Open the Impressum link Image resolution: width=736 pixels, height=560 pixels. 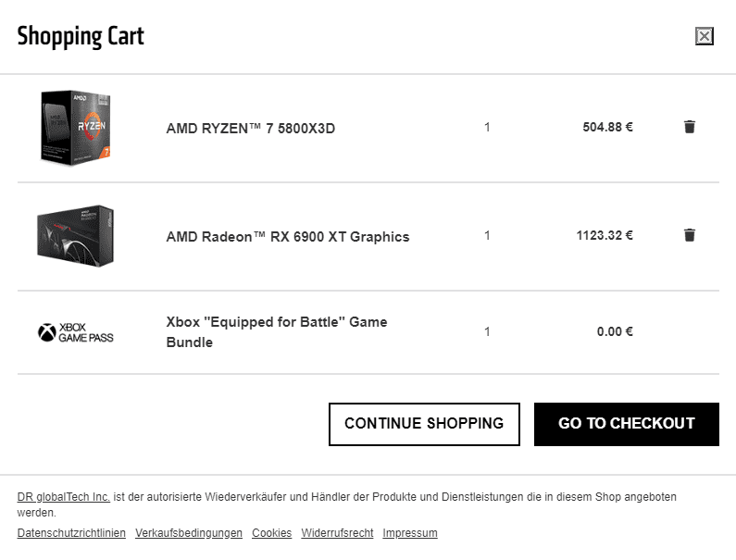410,533
